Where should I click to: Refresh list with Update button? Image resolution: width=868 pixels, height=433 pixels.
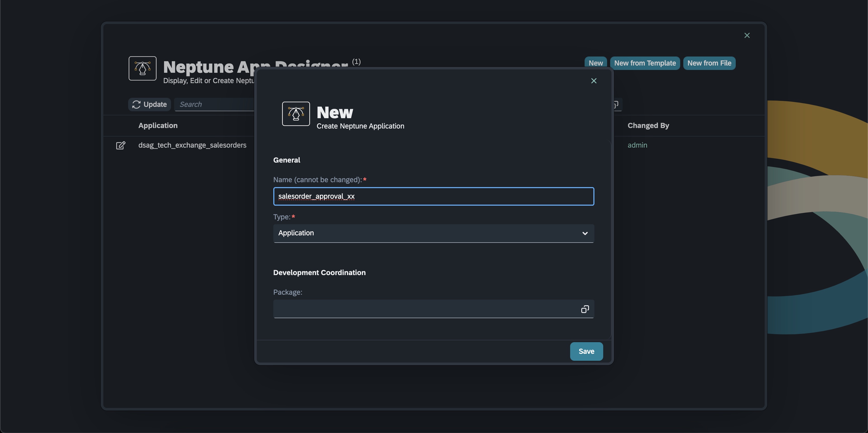coord(150,104)
